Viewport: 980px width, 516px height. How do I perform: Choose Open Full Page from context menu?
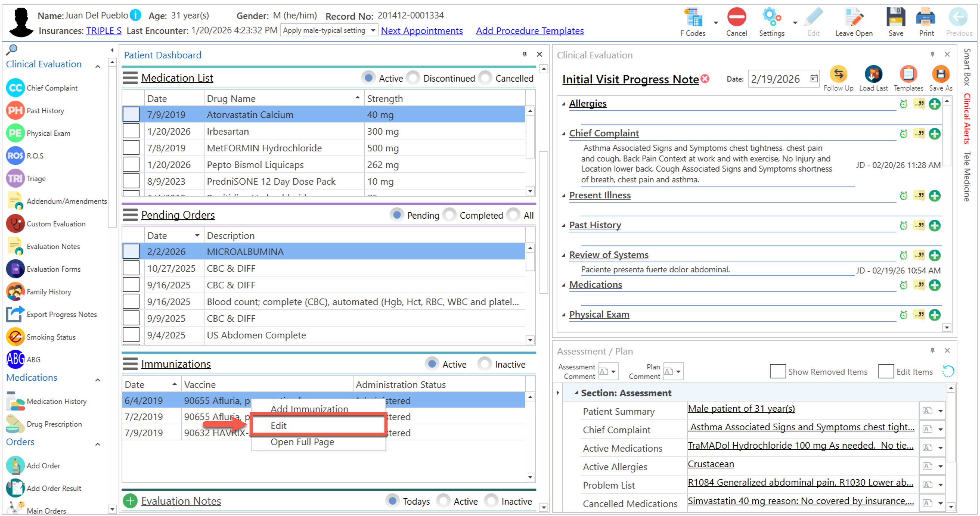point(302,442)
